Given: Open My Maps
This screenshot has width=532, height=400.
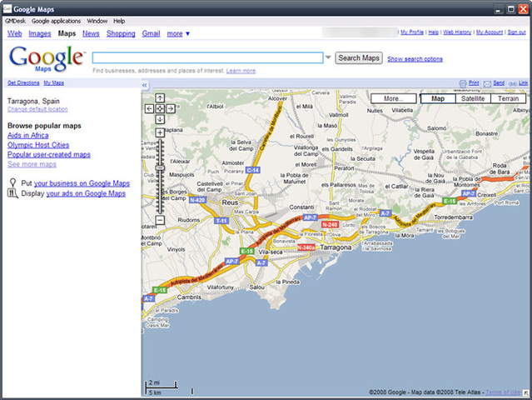Looking at the screenshot, I should coord(53,82).
